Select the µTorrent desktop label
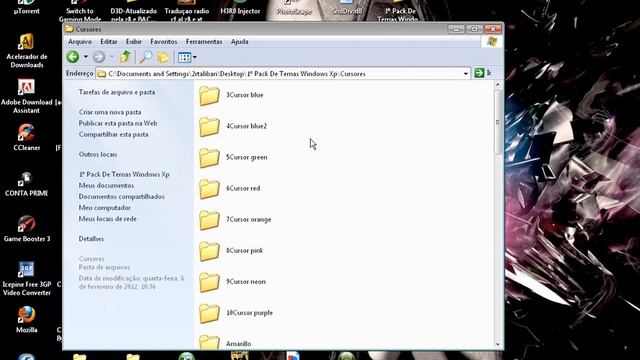Screen dimensions: 640x360 (x=27, y=11)
